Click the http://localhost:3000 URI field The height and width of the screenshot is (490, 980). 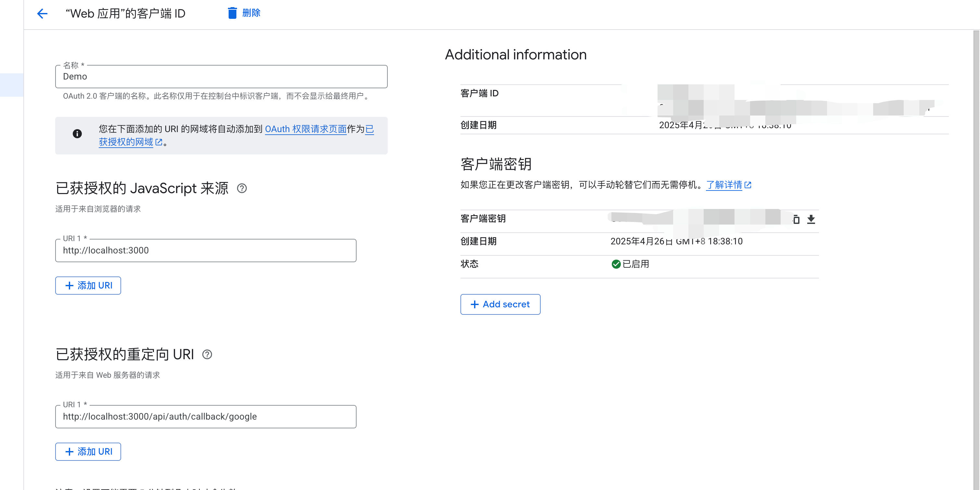coord(206,250)
